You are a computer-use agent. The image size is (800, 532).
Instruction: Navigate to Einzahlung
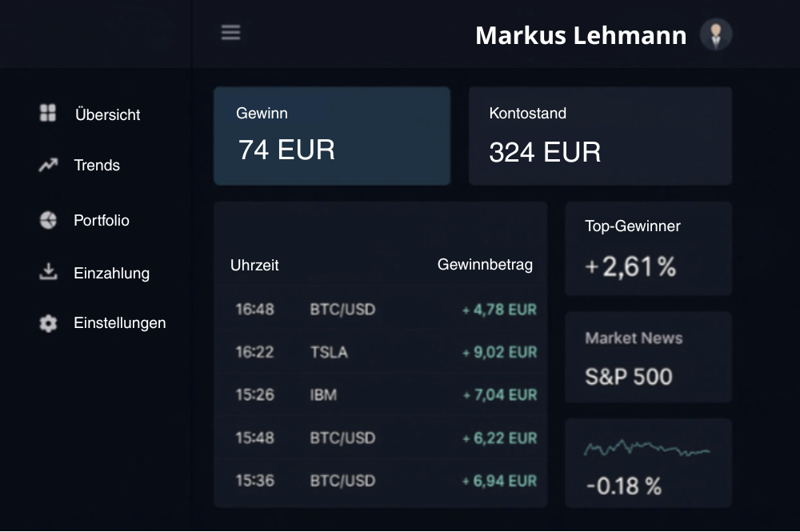(x=111, y=273)
